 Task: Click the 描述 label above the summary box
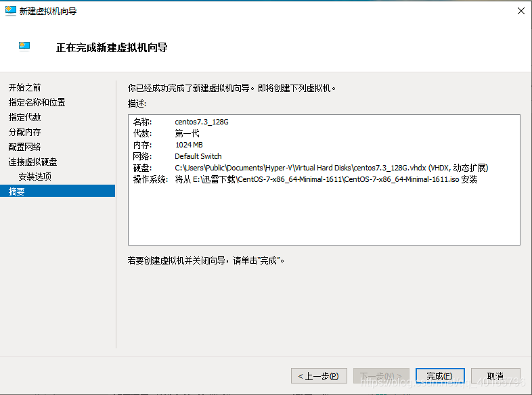click(137, 103)
